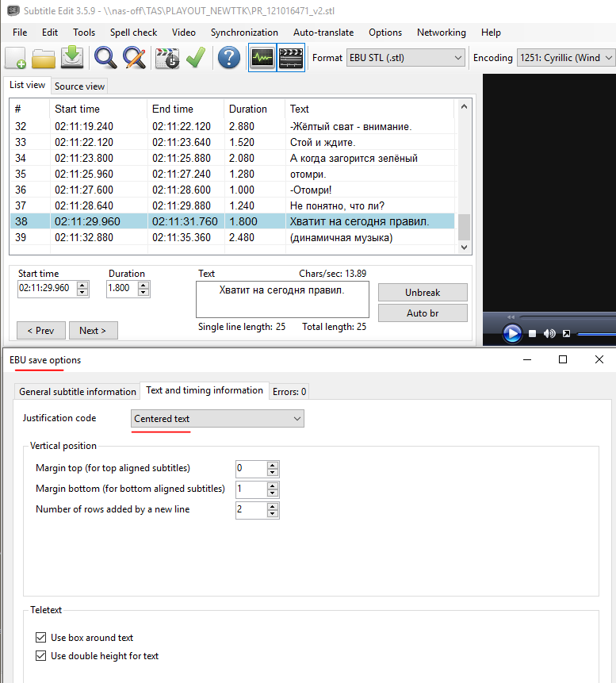
Task: Decrease Start time with down arrow
Action: click(x=82, y=292)
